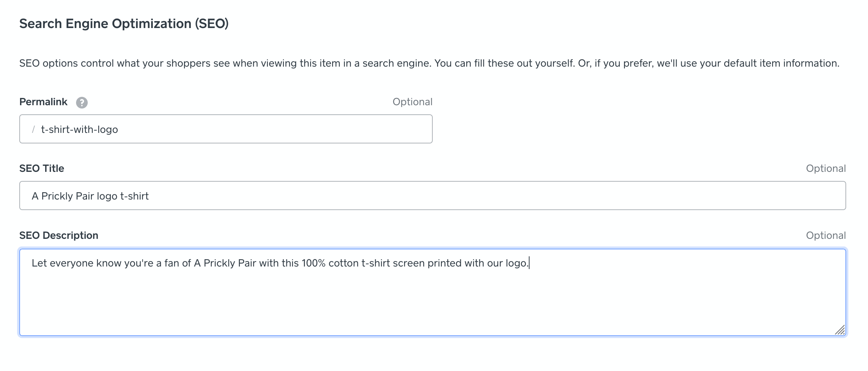Click the SEO options explanatory paragraph
868x371 pixels.
[429, 63]
